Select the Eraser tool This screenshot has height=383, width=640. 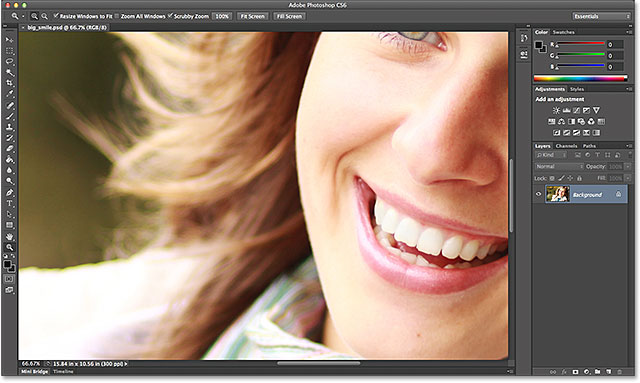click(9, 149)
